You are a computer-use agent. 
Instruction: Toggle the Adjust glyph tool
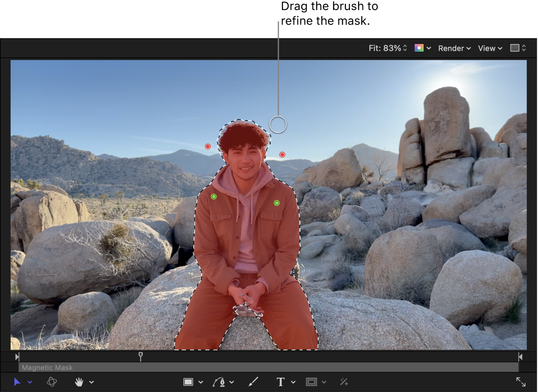pos(344,382)
